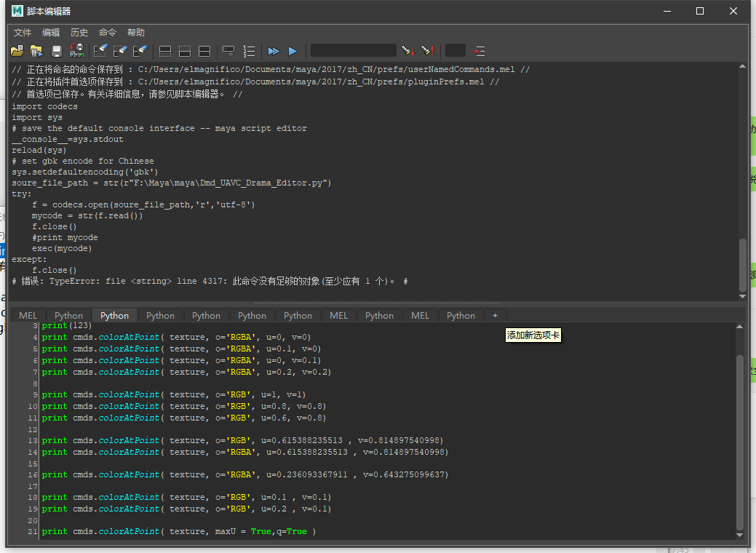Viewport: 756px width, 553px height.
Task: Switch to the first MEL tab
Action: coord(28,315)
